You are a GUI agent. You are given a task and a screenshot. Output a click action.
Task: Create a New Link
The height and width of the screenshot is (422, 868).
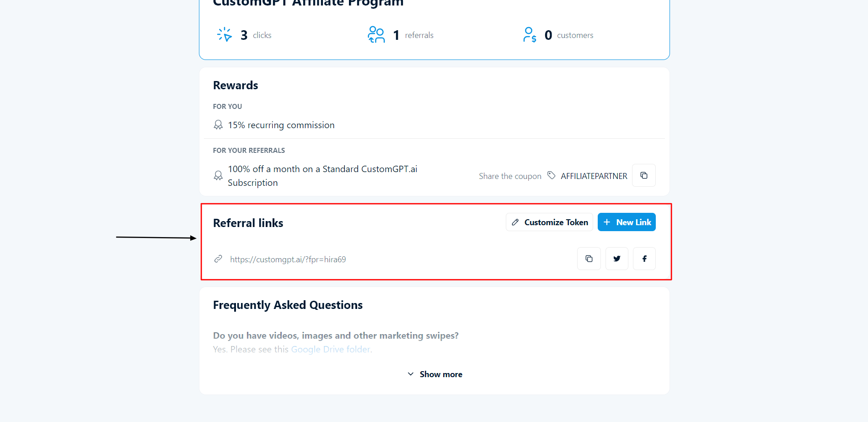point(627,222)
